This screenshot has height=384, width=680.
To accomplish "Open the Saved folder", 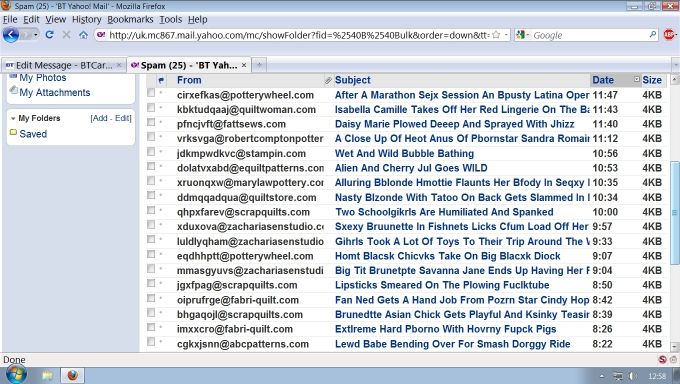I will (x=33, y=134).
